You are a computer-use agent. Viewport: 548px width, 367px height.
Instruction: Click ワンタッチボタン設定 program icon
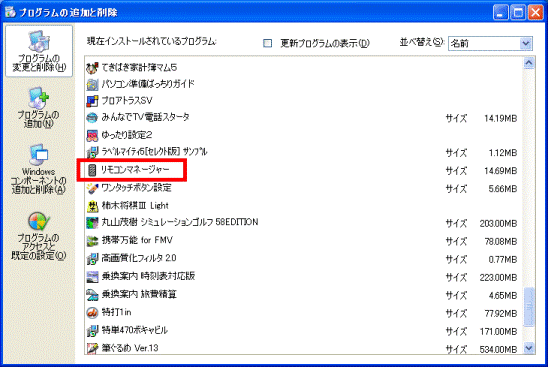[x=92, y=188]
